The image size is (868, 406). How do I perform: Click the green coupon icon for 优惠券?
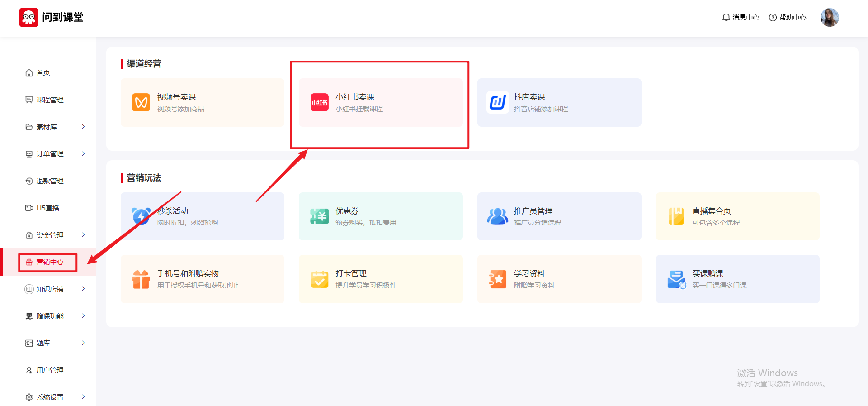click(x=320, y=216)
